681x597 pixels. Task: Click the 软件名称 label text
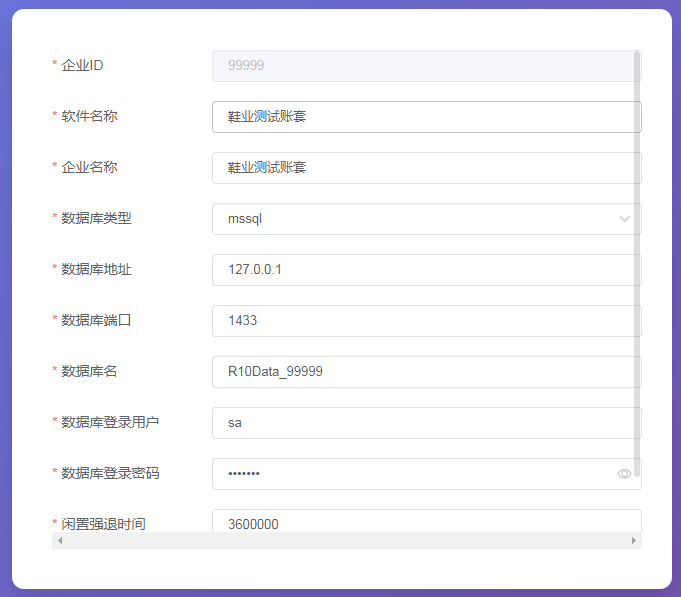(x=89, y=116)
